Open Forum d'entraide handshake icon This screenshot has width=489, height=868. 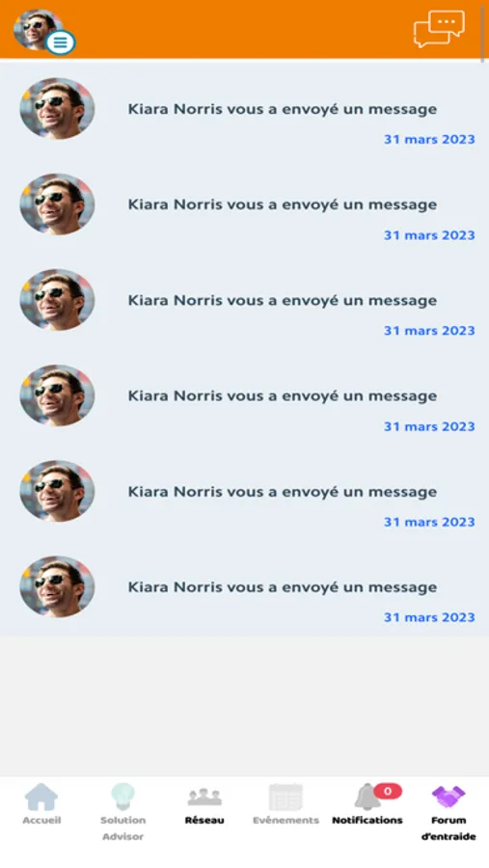tap(448, 798)
